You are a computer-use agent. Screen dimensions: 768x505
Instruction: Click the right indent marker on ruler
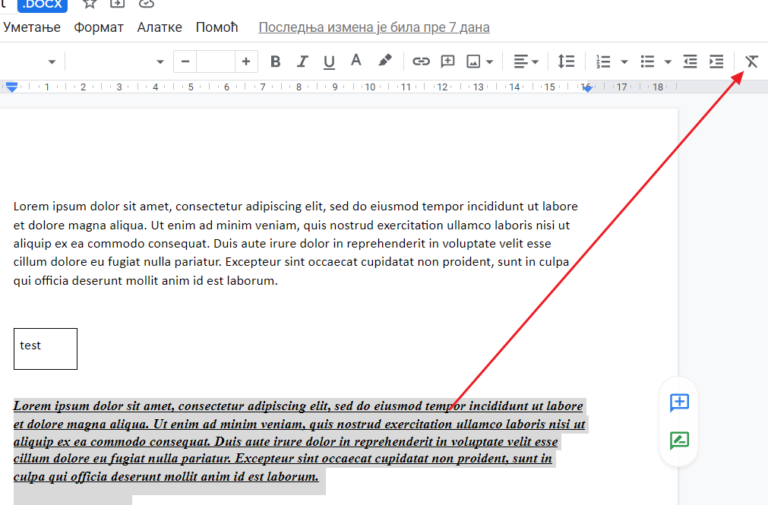[586, 88]
